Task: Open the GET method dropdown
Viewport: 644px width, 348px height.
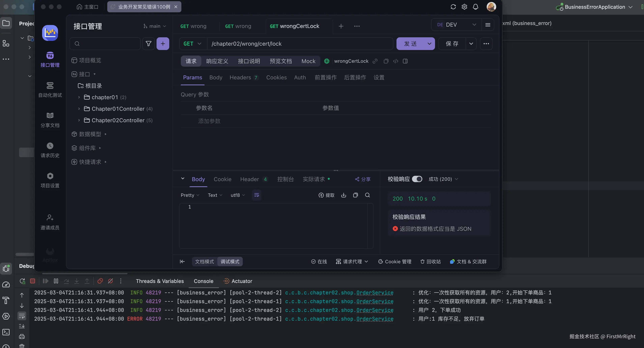Action: pyautogui.click(x=192, y=44)
